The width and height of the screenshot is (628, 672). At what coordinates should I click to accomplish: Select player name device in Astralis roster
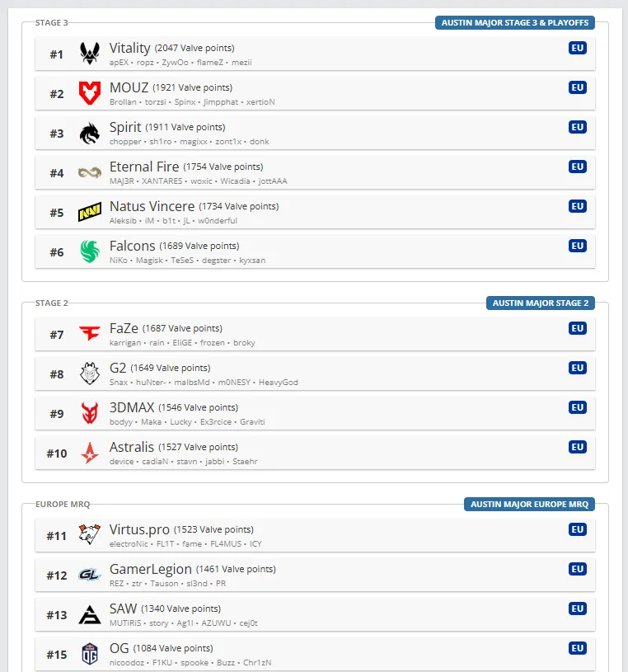click(x=122, y=462)
